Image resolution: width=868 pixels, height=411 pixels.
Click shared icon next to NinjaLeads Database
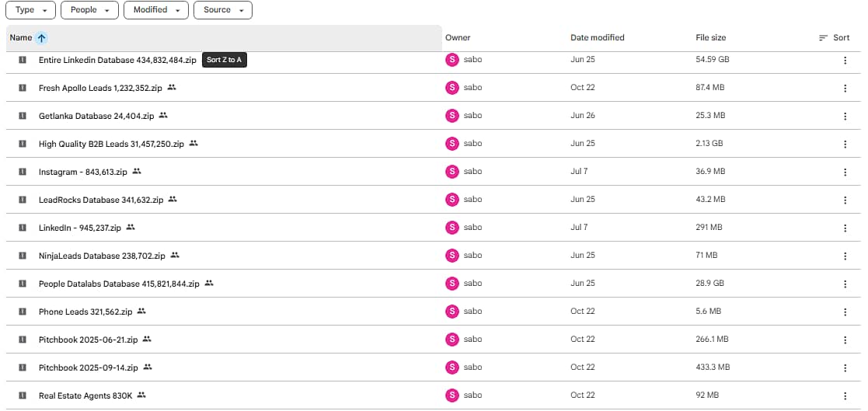click(175, 255)
